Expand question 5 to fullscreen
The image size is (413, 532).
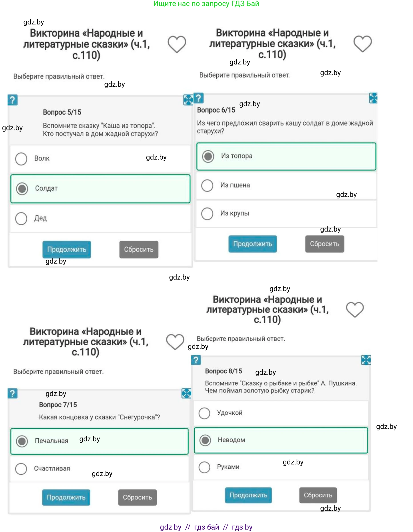pos(188,100)
